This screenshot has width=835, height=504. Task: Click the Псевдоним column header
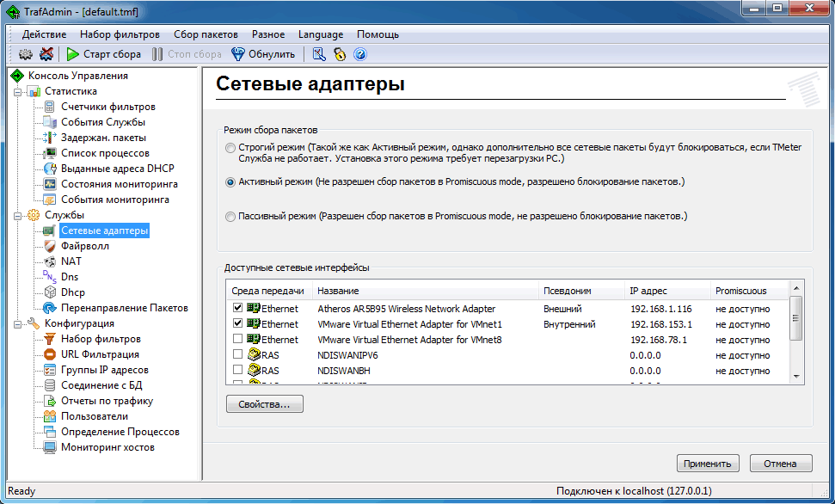(582, 291)
